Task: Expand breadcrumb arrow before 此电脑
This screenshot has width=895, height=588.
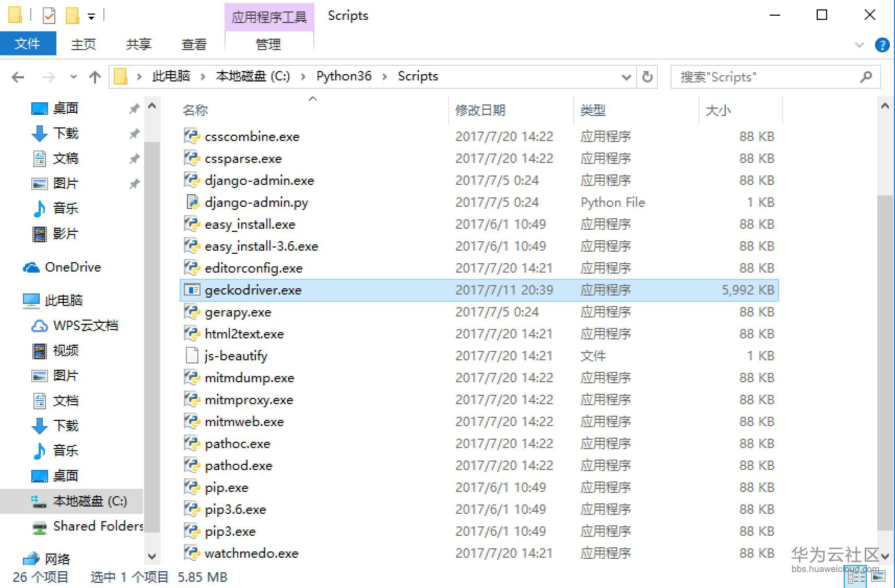Action: (139, 77)
